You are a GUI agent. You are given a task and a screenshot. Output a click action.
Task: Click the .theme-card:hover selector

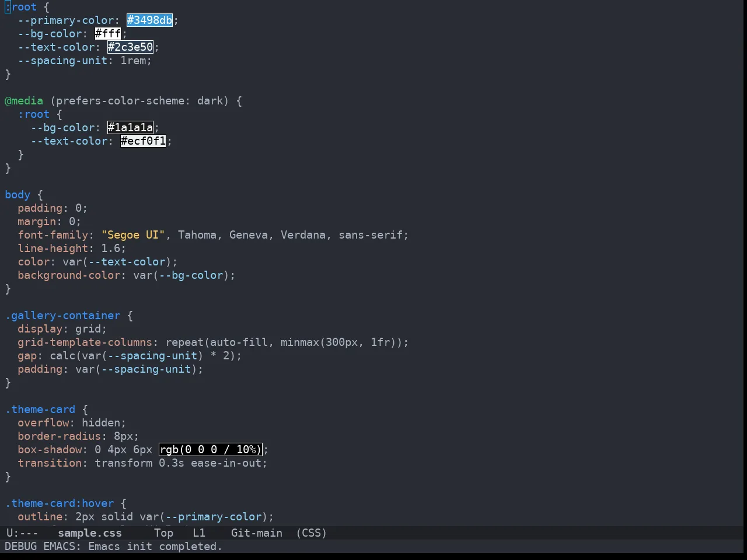[60, 503]
